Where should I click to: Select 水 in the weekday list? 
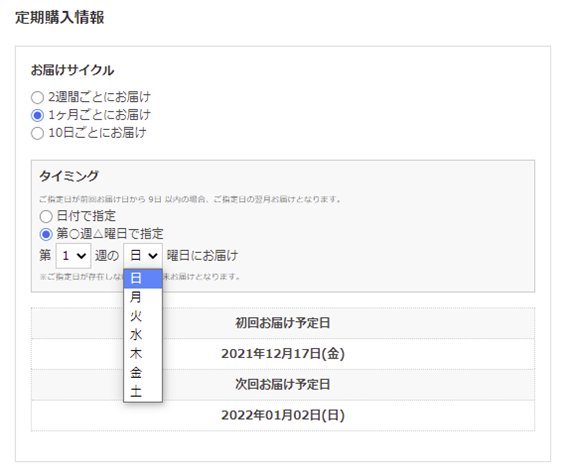pyautogui.click(x=143, y=335)
